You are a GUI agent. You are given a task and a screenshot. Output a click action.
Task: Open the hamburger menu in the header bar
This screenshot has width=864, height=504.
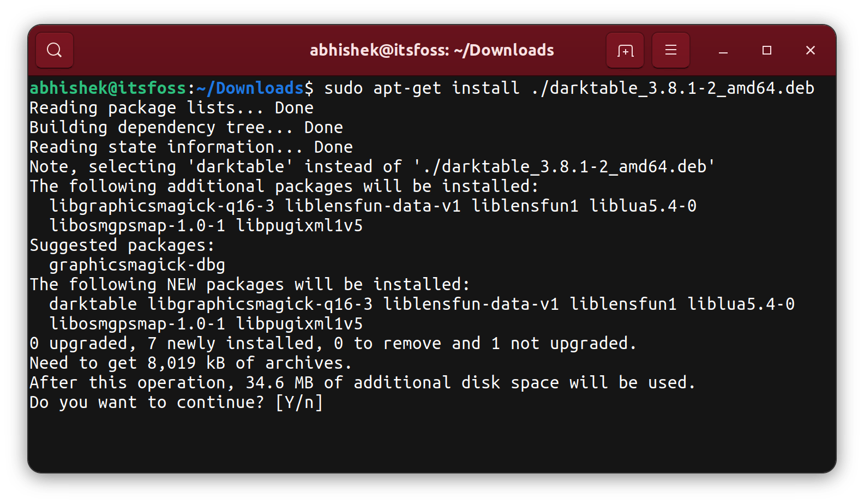[x=671, y=50]
